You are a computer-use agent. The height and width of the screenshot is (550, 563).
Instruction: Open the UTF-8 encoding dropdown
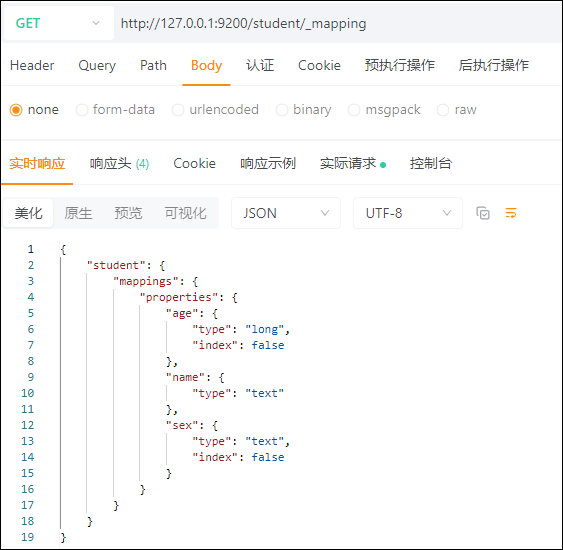[408, 213]
